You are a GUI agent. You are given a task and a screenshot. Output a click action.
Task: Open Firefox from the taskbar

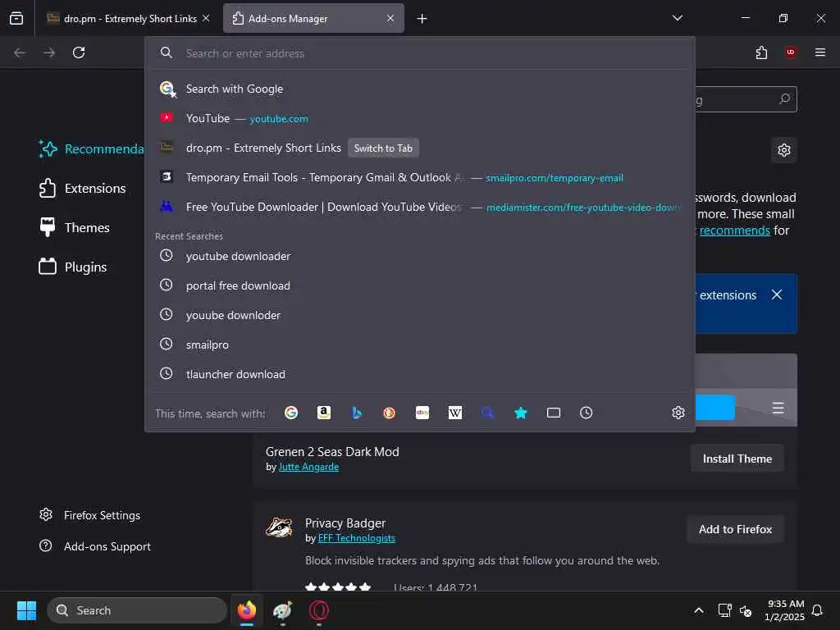(x=247, y=610)
